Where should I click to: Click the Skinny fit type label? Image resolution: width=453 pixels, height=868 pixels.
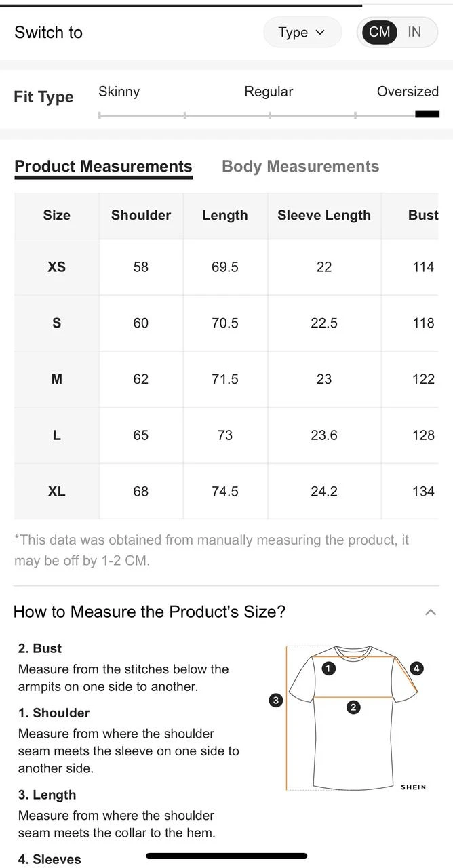(119, 92)
